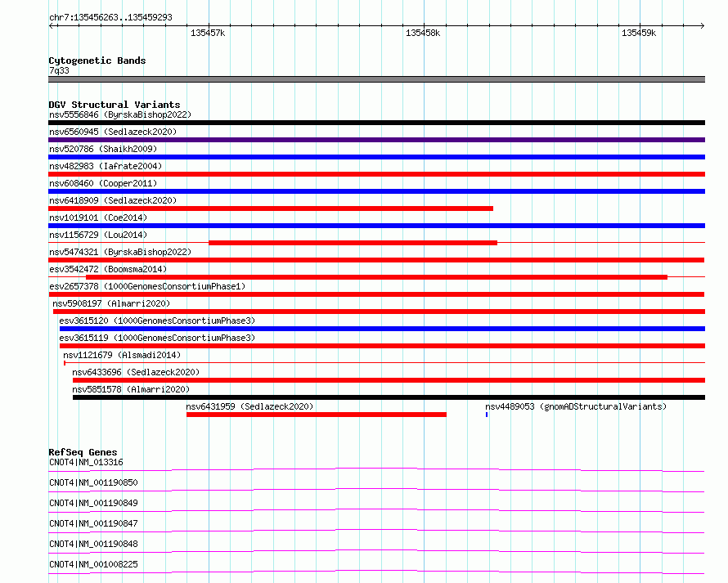
Task: Open nsv1121679 (Alsmadi2014) variant label
Action: [x=122, y=355]
